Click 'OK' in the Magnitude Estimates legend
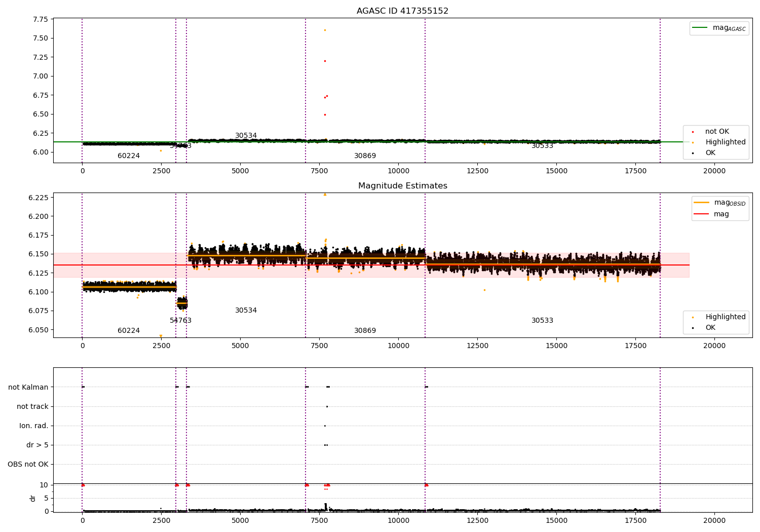 coord(704,328)
